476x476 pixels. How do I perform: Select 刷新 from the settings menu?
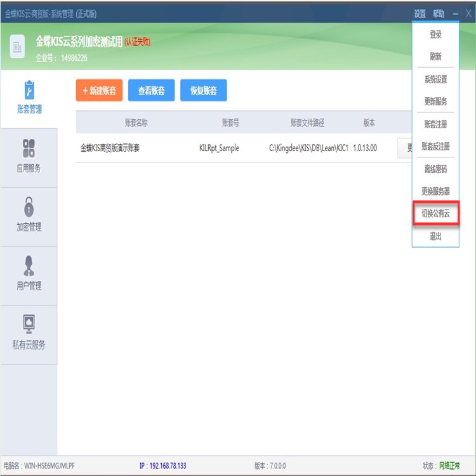click(x=435, y=56)
